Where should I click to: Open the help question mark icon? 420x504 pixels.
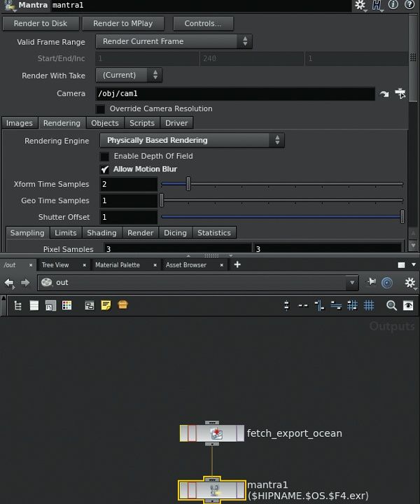coord(409,5)
